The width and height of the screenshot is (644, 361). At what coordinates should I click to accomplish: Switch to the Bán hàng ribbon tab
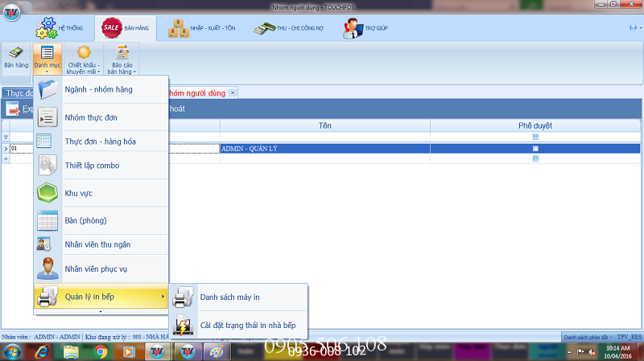pyautogui.click(x=126, y=28)
